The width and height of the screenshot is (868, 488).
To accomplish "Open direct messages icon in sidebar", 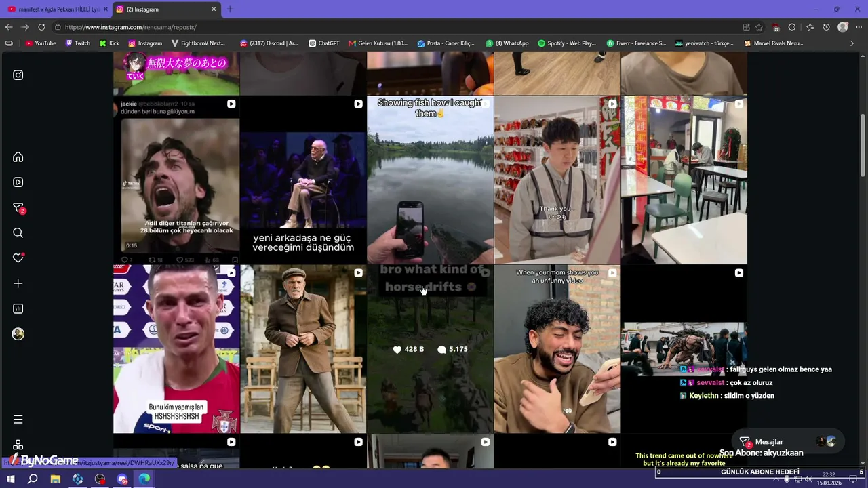I will 18,208.
